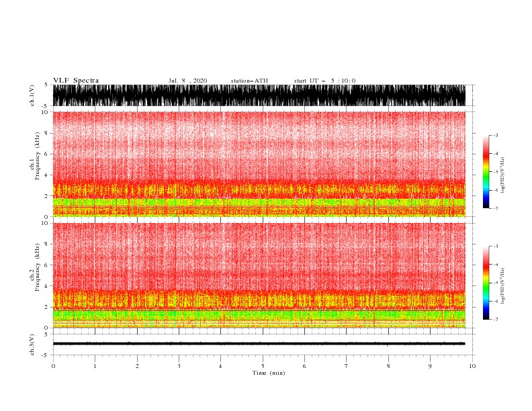The image size is (532, 411).
Task: Click the "Time (min)" axis title
Action: (x=269, y=373)
